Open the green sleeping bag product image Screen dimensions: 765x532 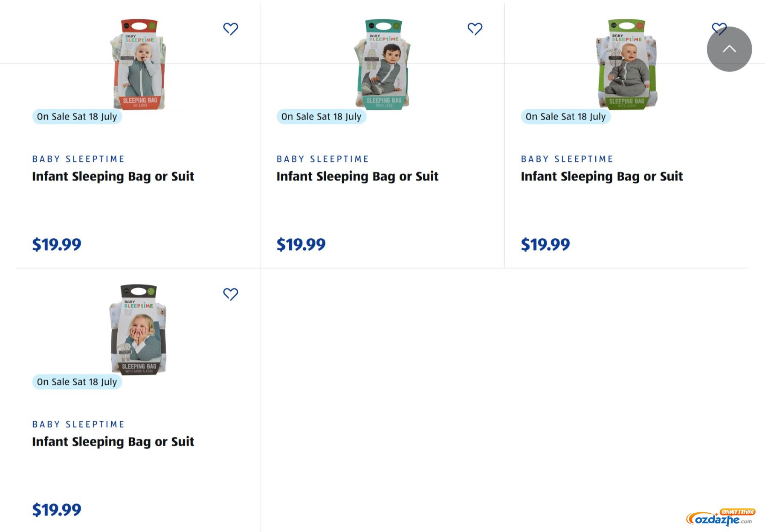click(x=627, y=64)
